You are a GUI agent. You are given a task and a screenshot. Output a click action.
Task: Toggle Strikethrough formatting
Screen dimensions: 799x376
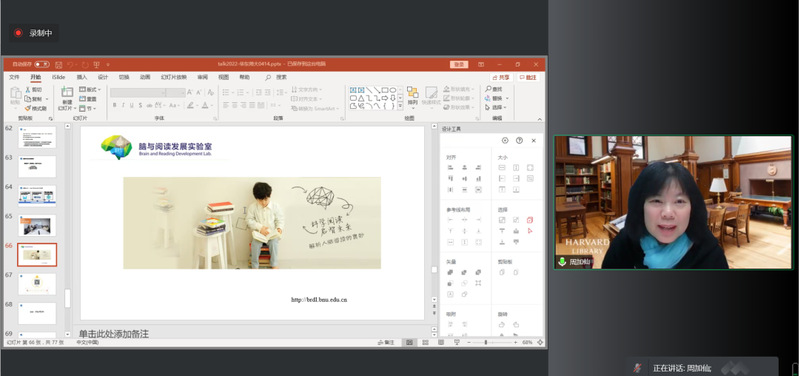(x=149, y=105)
